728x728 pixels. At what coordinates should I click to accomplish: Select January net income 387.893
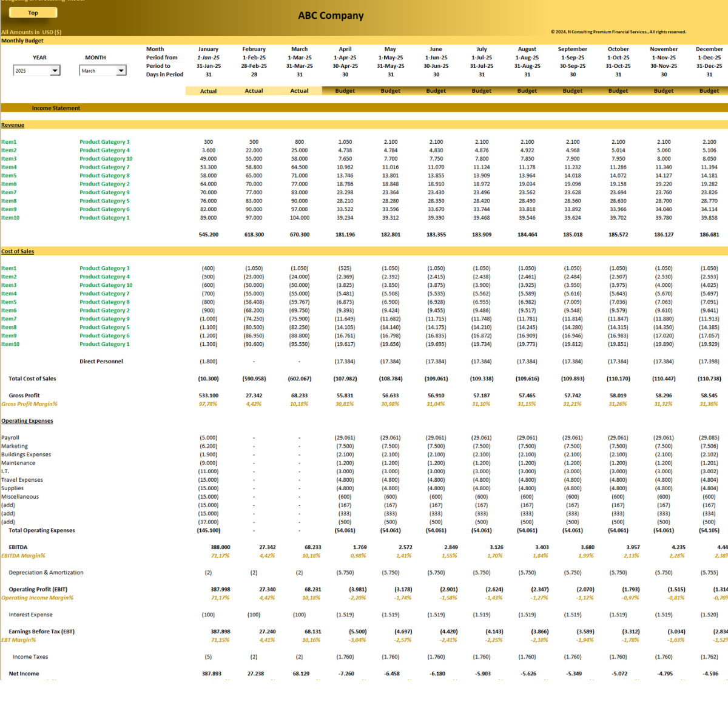212,674
